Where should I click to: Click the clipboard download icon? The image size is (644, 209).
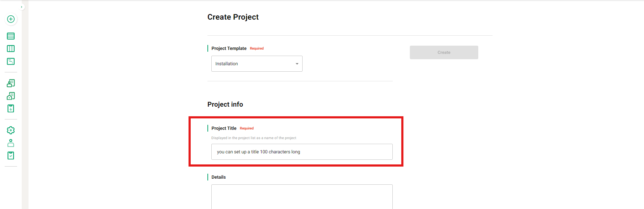click(x=11, y=108)
